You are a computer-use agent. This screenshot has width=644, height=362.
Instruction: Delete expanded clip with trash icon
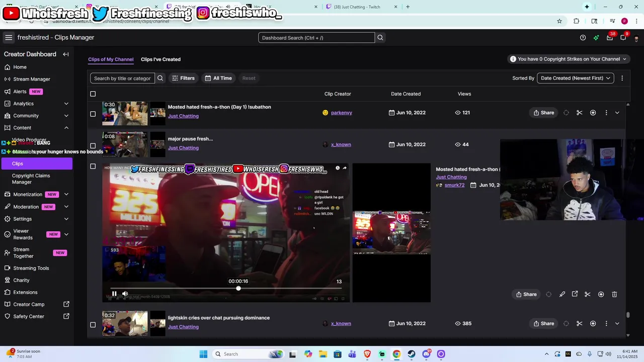(x=614, y=294)
